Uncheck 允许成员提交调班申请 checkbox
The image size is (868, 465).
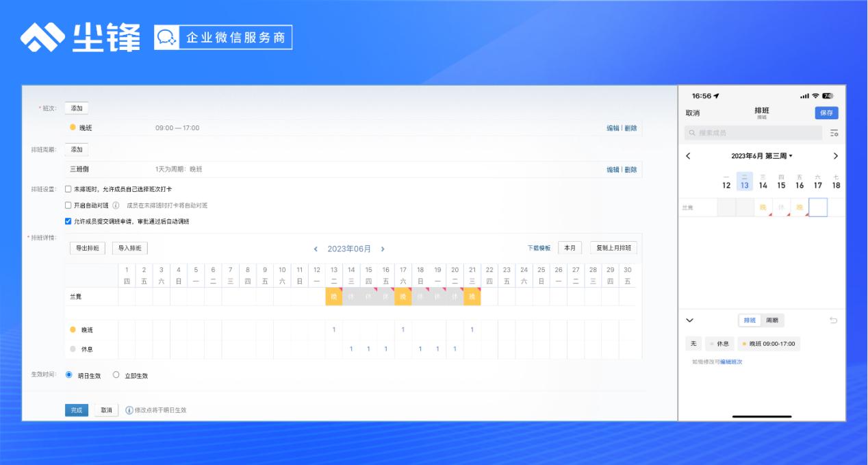pos(68,221)
